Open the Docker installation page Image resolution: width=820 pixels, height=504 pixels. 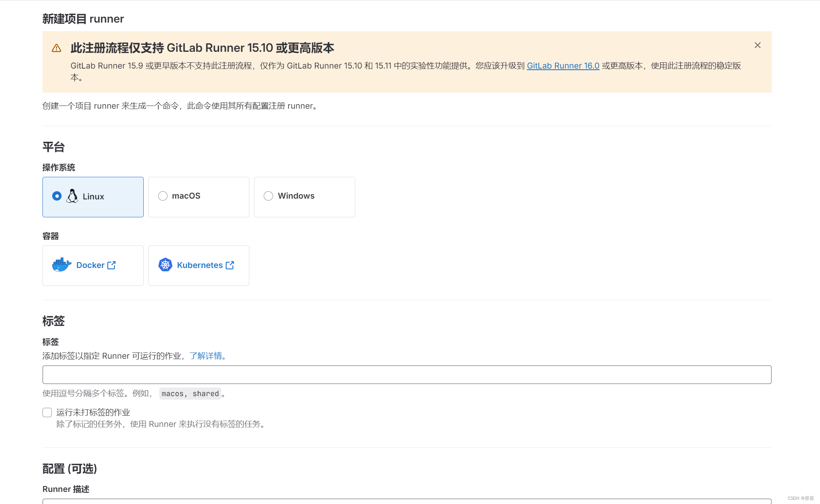(x=90, y=265)
